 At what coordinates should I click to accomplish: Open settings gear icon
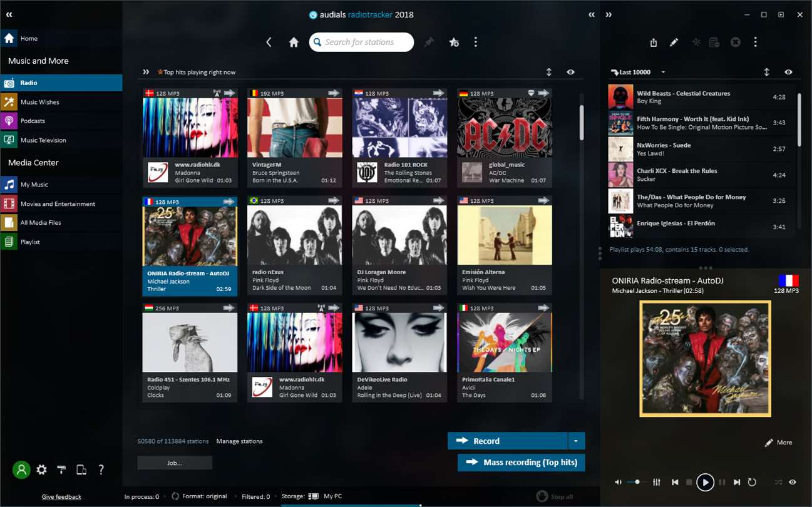click(x=41, y=469)
